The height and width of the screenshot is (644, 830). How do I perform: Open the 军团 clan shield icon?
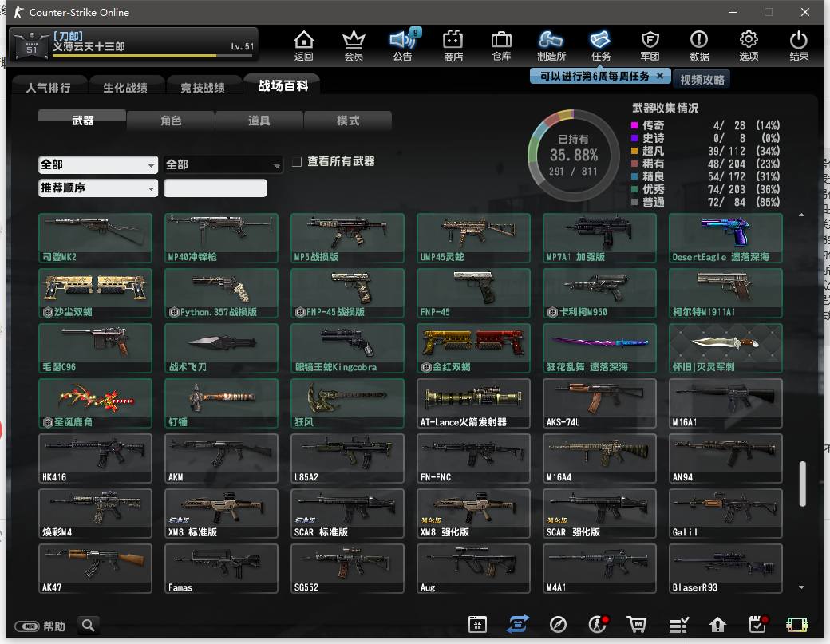click(650, 45)
